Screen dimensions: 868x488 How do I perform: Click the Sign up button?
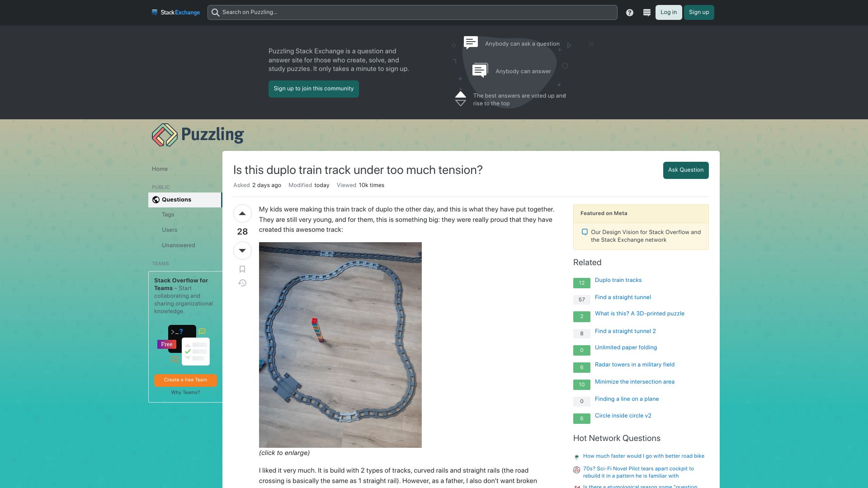point(699,13)
